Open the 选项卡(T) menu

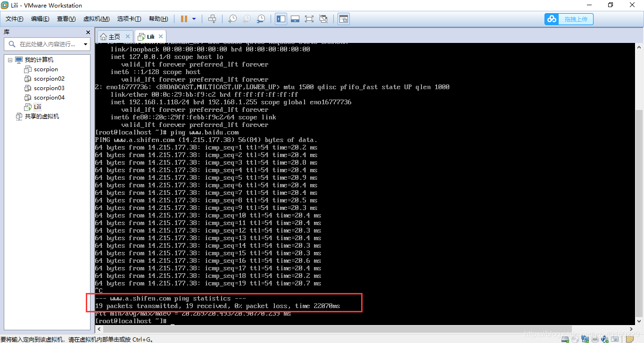tap(129, 19)
